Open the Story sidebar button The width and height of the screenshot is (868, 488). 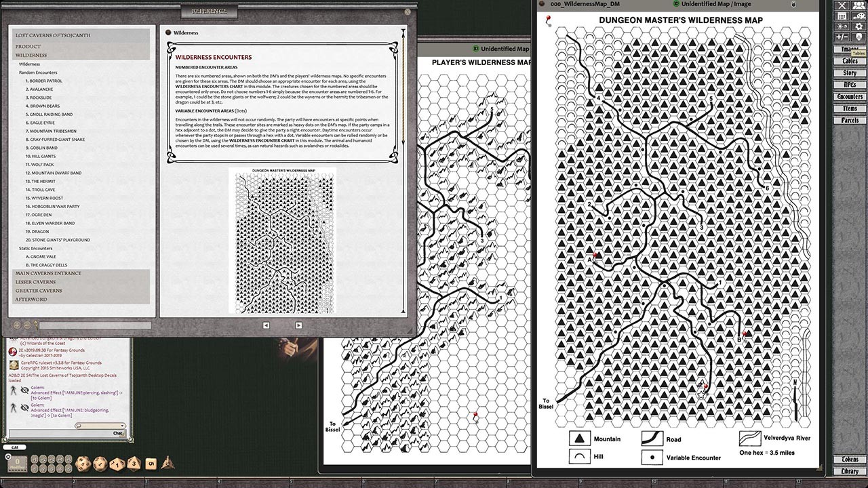tap(850, 73)
